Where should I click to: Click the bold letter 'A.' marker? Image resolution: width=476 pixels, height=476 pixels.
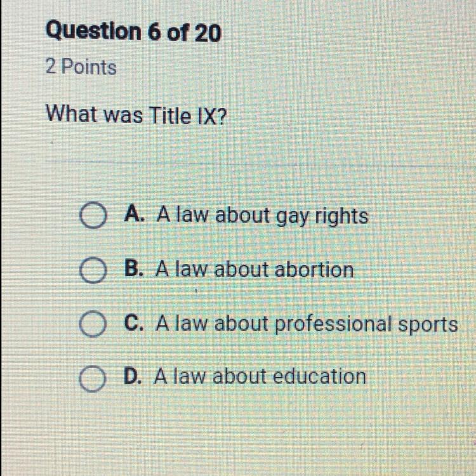[135, 214]
